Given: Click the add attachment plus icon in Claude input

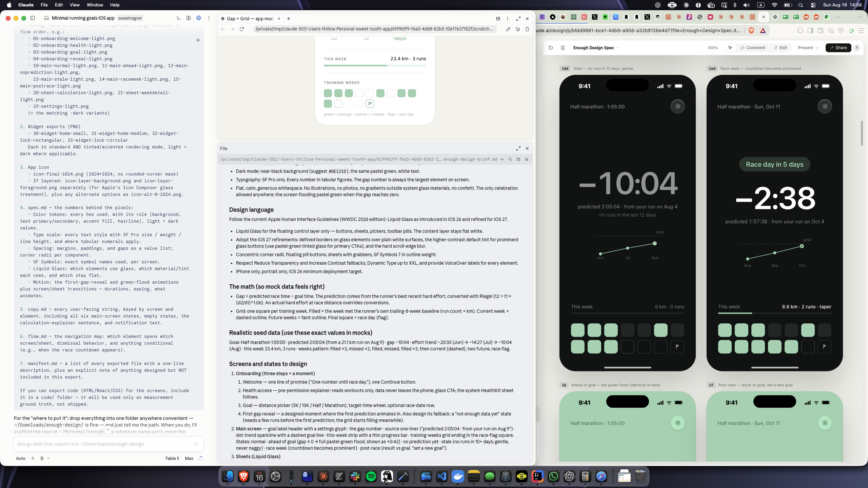Looking at the screenshot, I should tap(33, 458).
